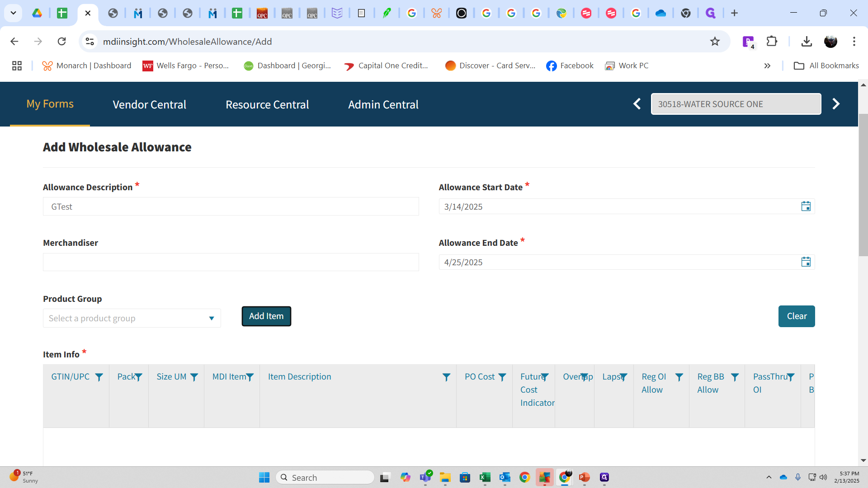Viewport: 868px width, 488px height.
Task: View site information icon in address bar
Action: click(x=90, y=42)
